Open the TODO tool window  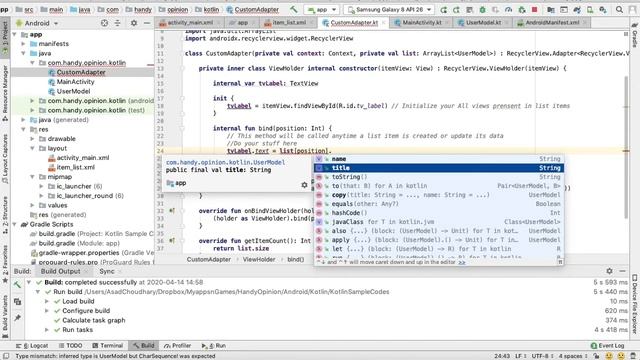(70, 345)
